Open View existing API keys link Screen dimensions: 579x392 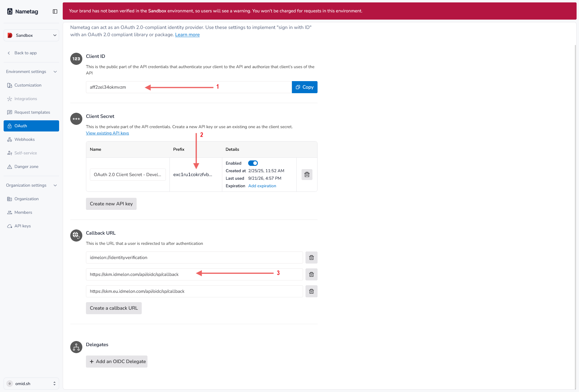click(107, 133)
